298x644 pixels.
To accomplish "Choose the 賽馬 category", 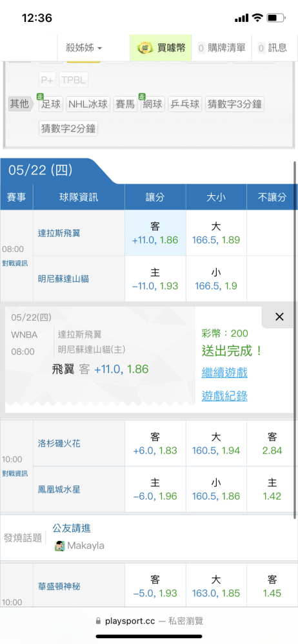I will [x=126, y=104].
